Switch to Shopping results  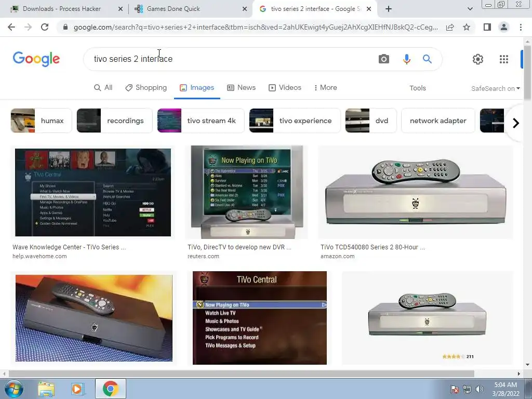coord(146,87)
